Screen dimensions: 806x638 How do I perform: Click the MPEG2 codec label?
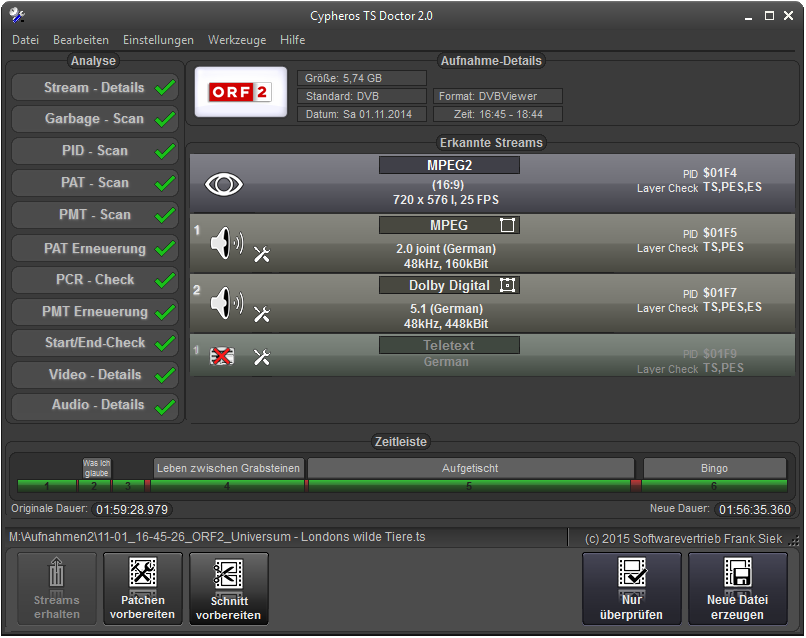[449, 166]
